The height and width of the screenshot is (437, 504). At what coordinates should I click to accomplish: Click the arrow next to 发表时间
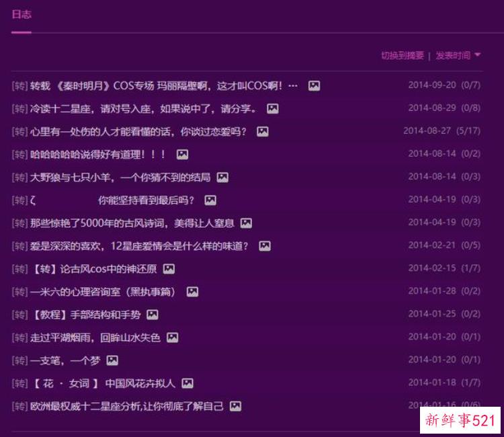pyautogui.click(x=477, y=55)
